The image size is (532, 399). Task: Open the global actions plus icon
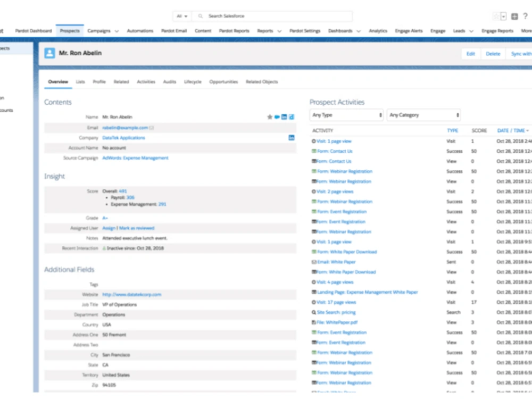pyautogui.click(x=514, y=16)
